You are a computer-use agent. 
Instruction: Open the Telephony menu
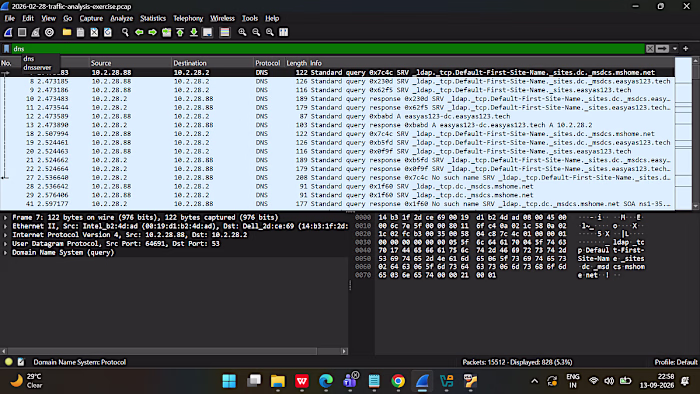pos(188,18)
